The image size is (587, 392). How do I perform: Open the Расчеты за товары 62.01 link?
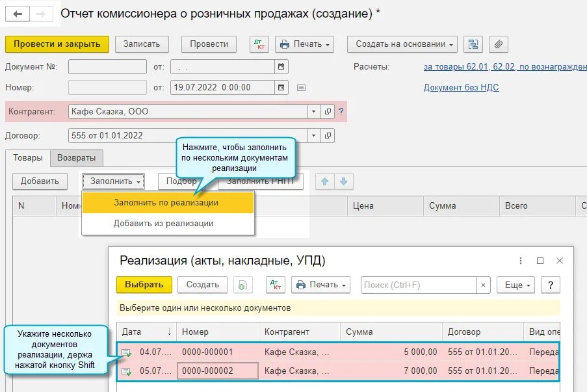(505, 67)
